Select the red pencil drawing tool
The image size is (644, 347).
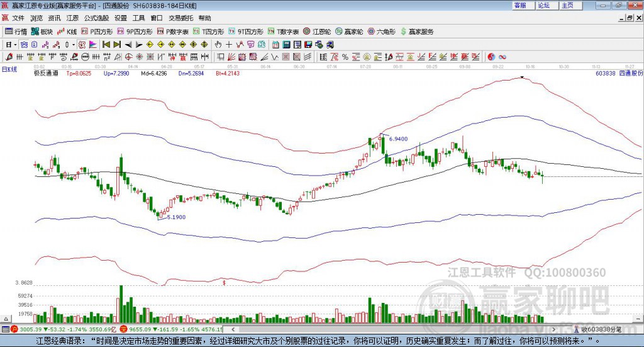[9, 57]
